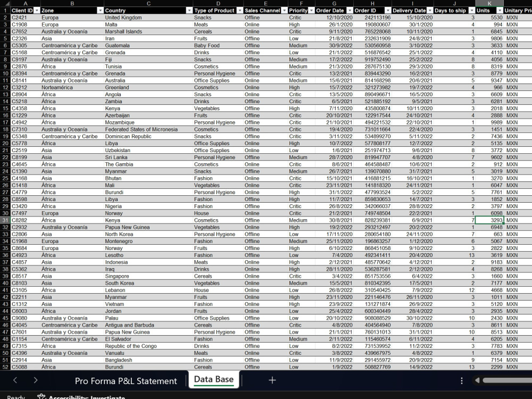
Task: Select the Data Base sheet tab
Action: 214,379
